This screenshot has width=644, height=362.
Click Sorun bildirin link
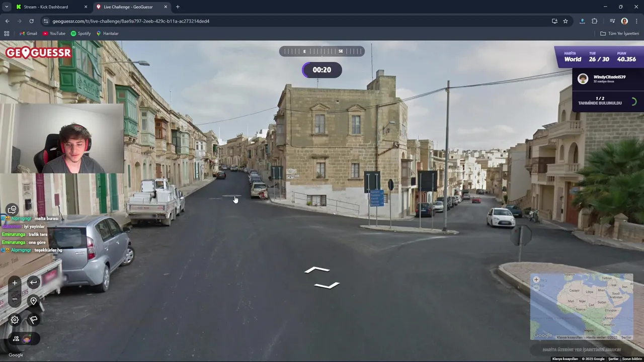[632, 359]
